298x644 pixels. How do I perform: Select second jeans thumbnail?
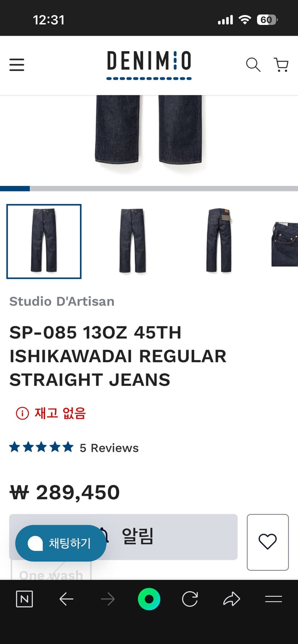coord(132,241)
